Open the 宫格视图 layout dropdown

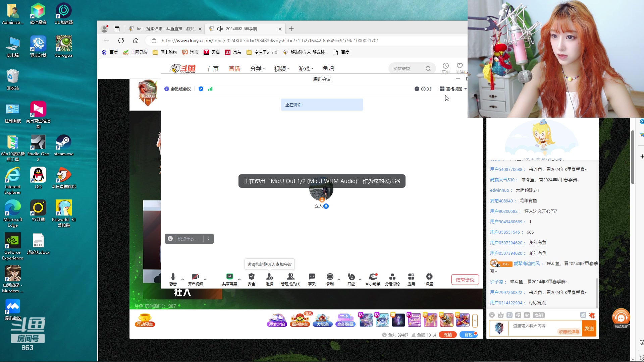(453, 89)
